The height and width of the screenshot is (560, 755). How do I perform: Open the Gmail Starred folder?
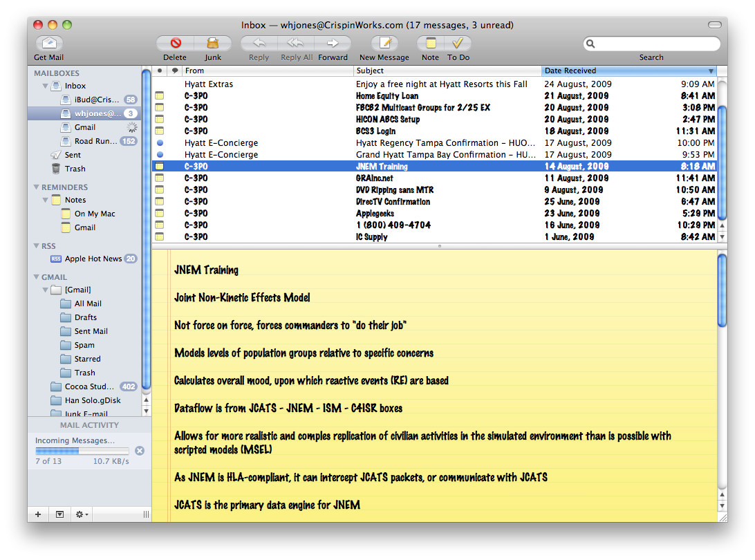tap(85, 359)
